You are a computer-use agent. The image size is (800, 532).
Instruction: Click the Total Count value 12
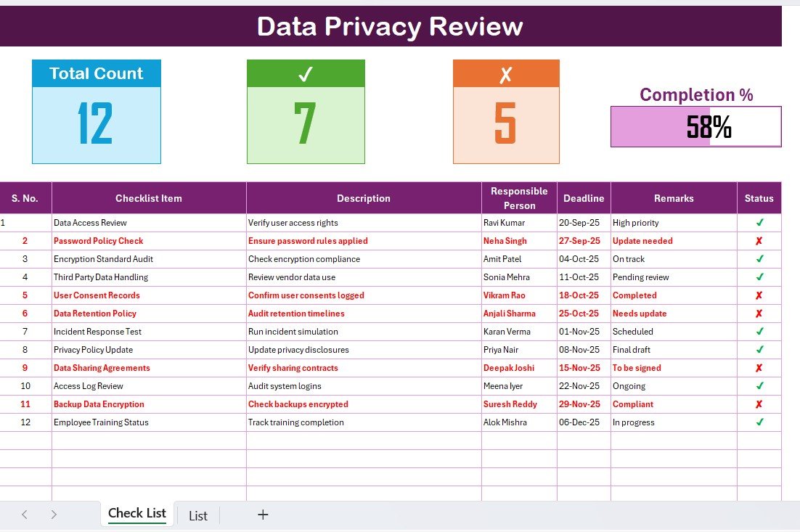click(x=96, y=123)
